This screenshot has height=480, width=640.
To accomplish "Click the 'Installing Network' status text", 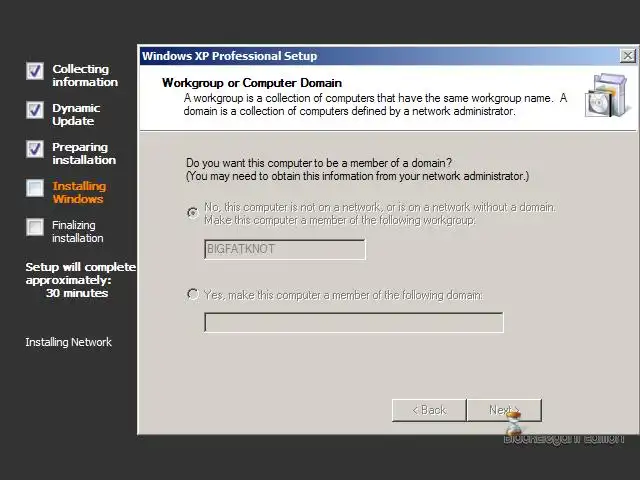I will click(x=68, y=342).
